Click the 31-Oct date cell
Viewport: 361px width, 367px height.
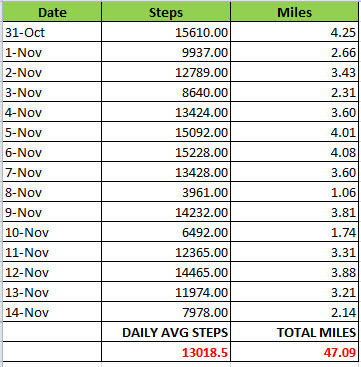coord(52,32)
